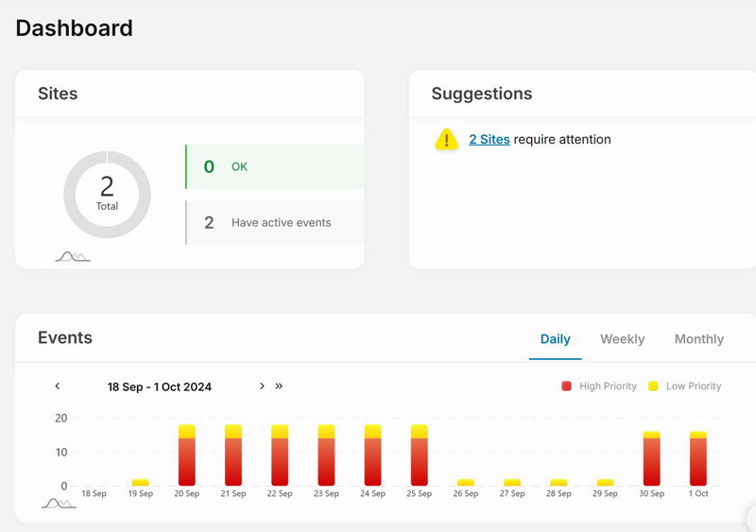Click the 20 Sep event bar
Screen dimensions: 756x532
(187, 458)
